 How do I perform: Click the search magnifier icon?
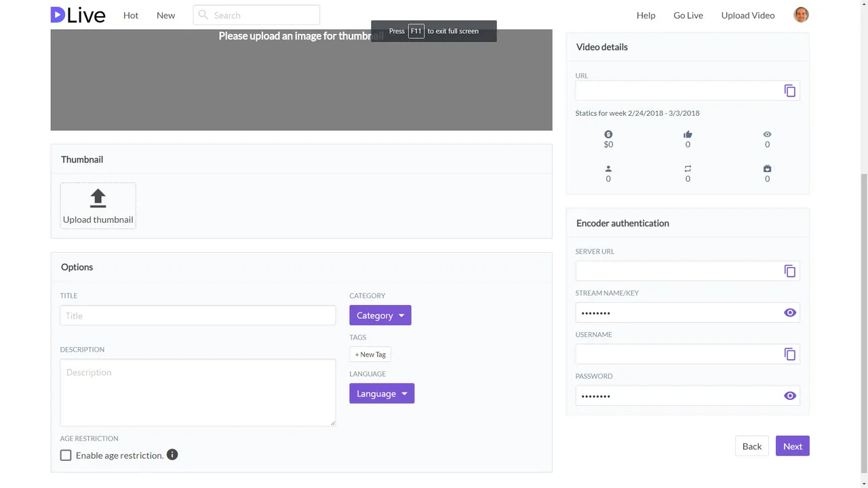tap(203, 15)
